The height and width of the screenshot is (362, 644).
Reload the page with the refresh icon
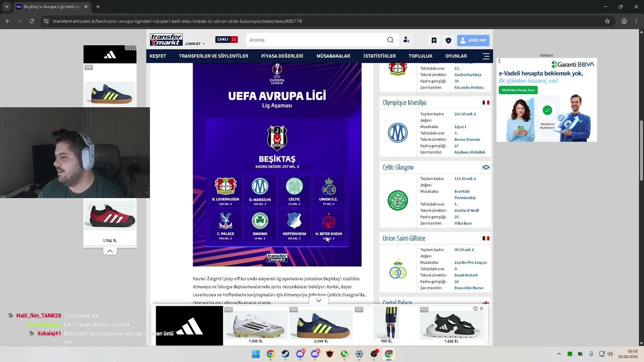coord(32,21)
